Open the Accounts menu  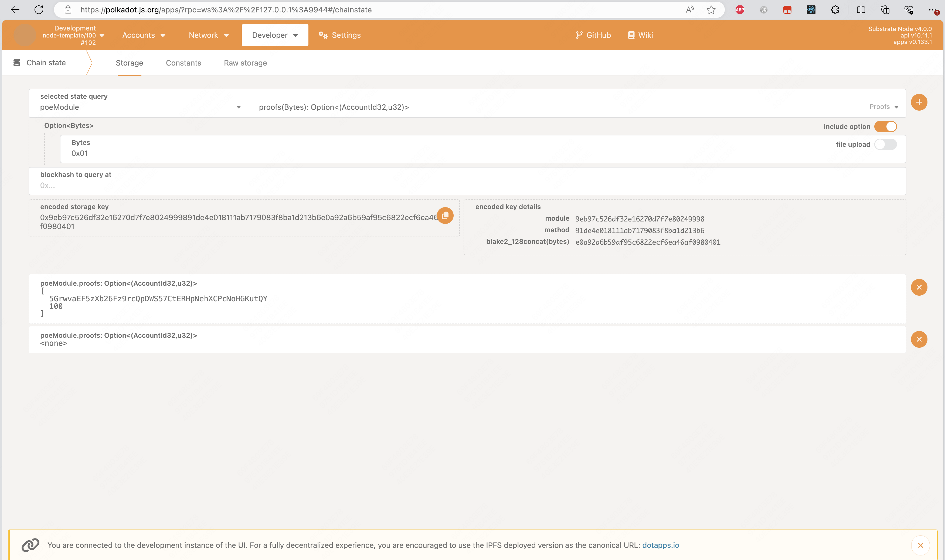coord(143,35)
